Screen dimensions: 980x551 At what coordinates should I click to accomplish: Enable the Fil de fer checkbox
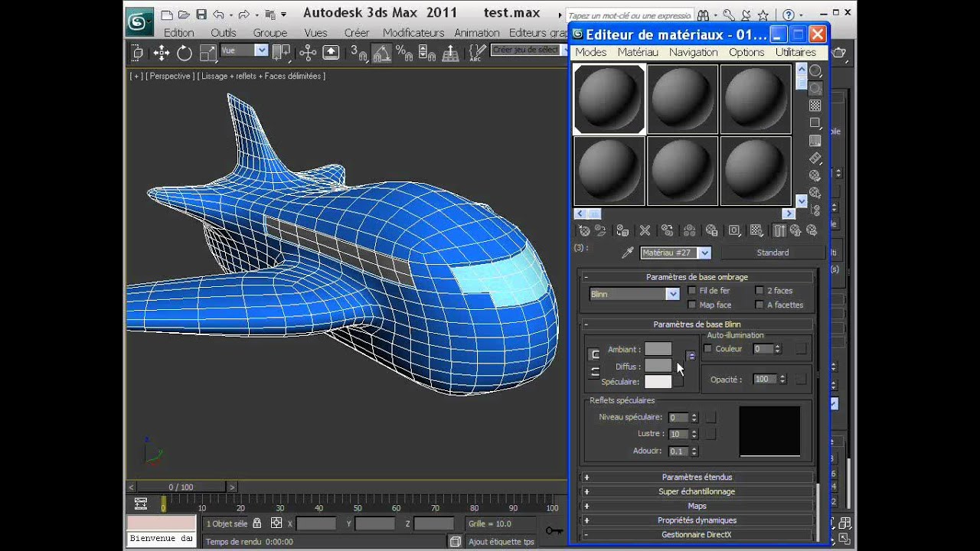tap(692, 291)
